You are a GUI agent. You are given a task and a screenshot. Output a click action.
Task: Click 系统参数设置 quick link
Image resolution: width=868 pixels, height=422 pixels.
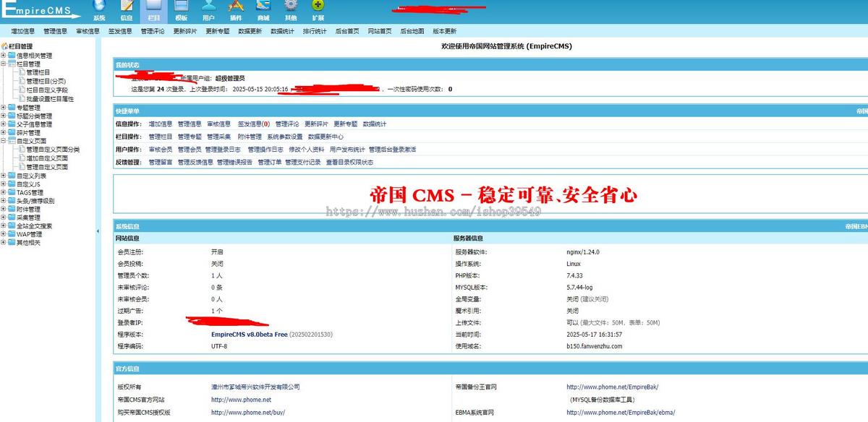tap(284, 137)
